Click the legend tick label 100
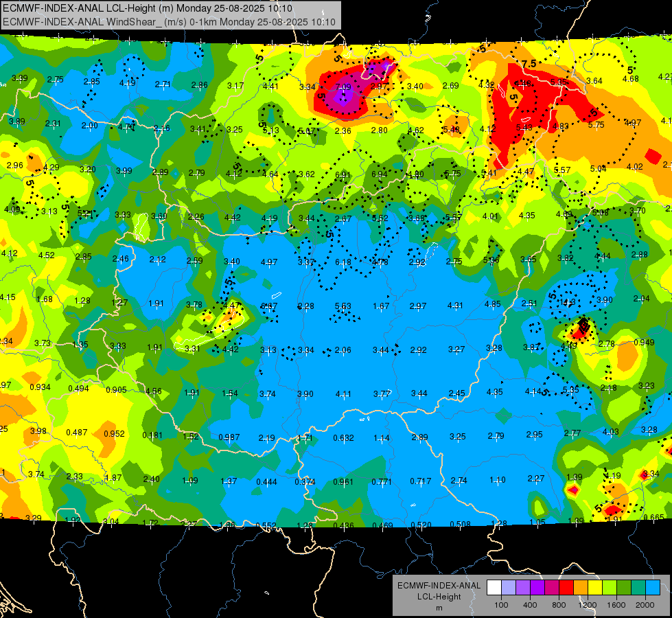The width and height of the screenshot is (672, 618). (501, 605)
